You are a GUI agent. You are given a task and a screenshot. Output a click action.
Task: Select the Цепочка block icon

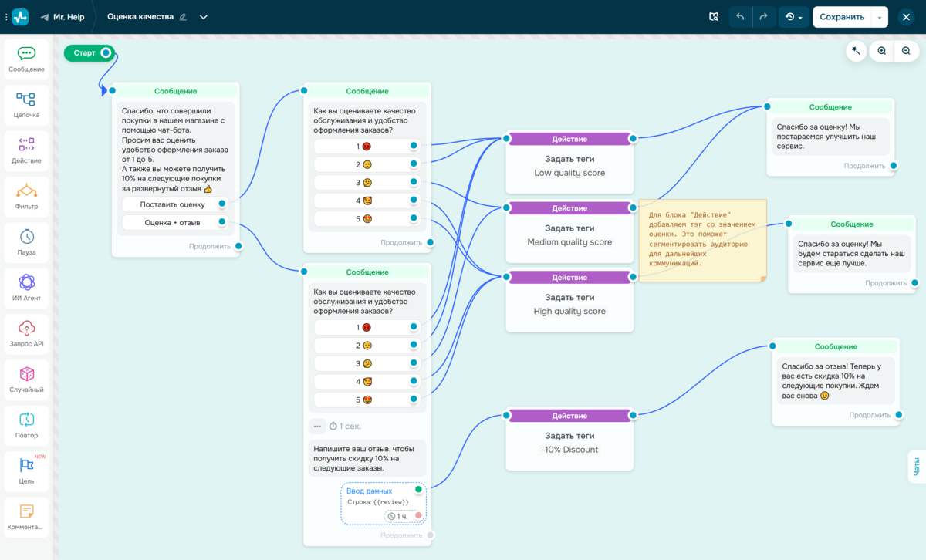(26, 105)
